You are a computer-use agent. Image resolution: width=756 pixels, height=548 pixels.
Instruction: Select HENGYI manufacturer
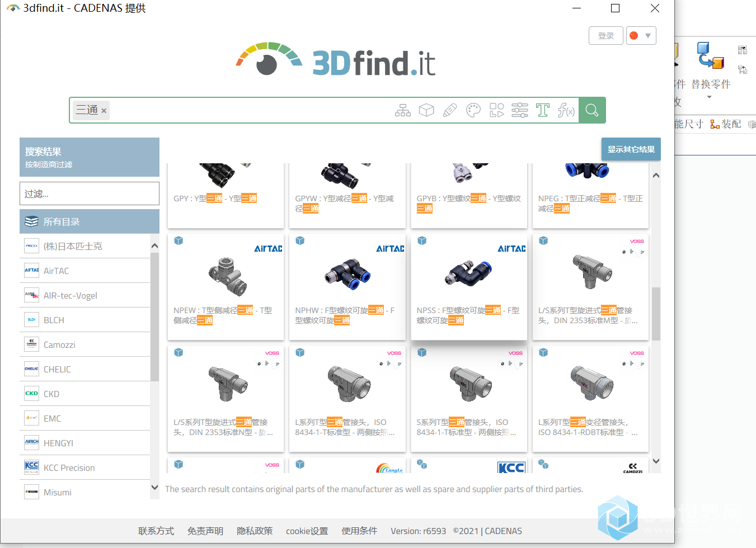[x=85, y=443]
